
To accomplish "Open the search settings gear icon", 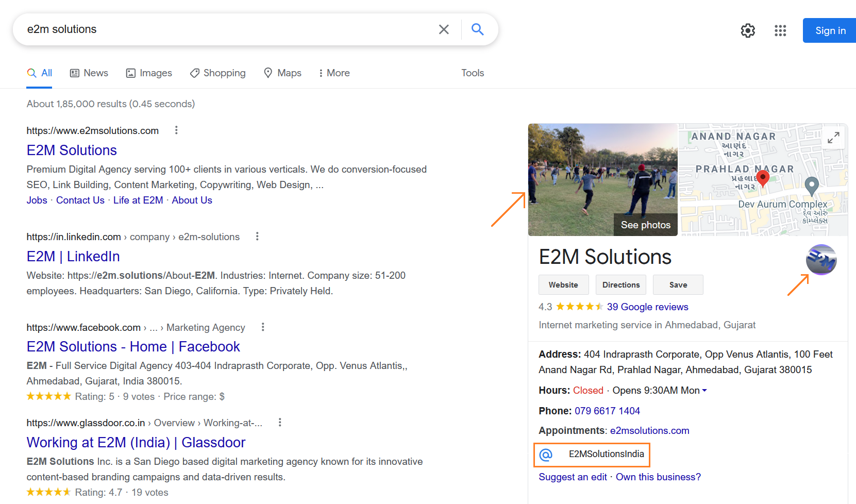I will pos(748,30).
